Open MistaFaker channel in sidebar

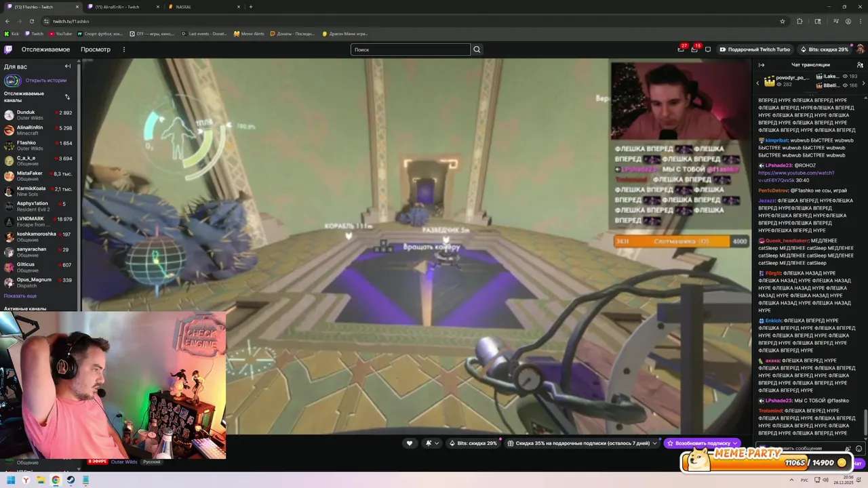[39, 176]
